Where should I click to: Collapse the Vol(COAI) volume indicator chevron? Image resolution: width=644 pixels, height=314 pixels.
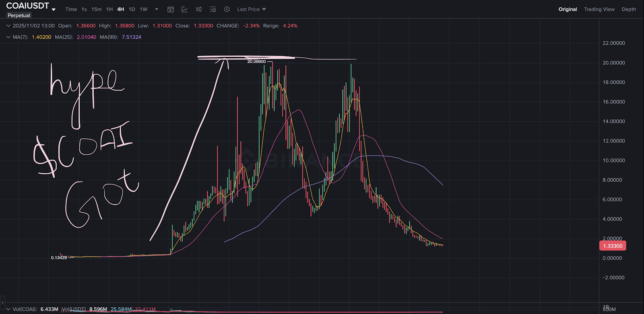pos(8,309)
